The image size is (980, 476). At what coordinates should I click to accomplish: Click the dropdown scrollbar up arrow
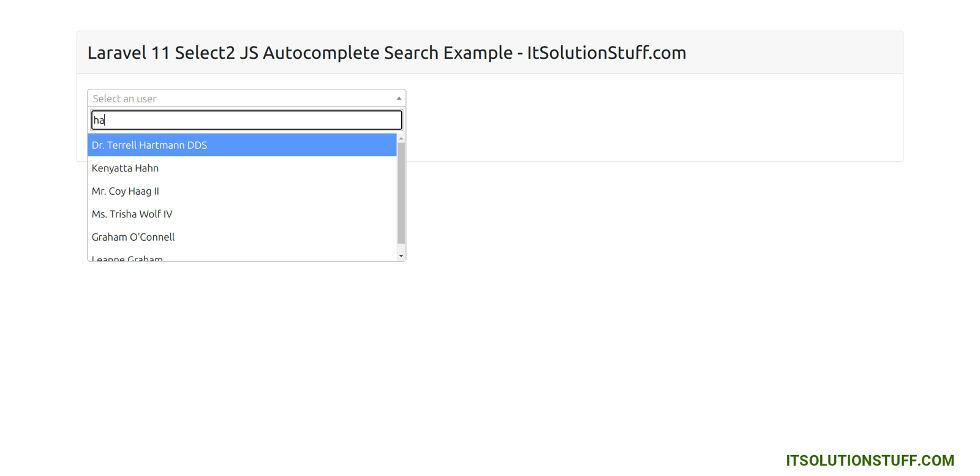(401, 139)
